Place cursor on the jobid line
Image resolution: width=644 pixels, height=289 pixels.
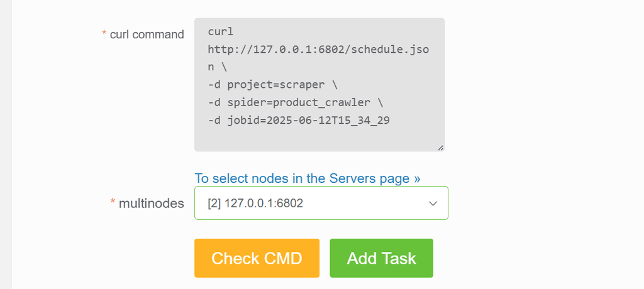299,120
